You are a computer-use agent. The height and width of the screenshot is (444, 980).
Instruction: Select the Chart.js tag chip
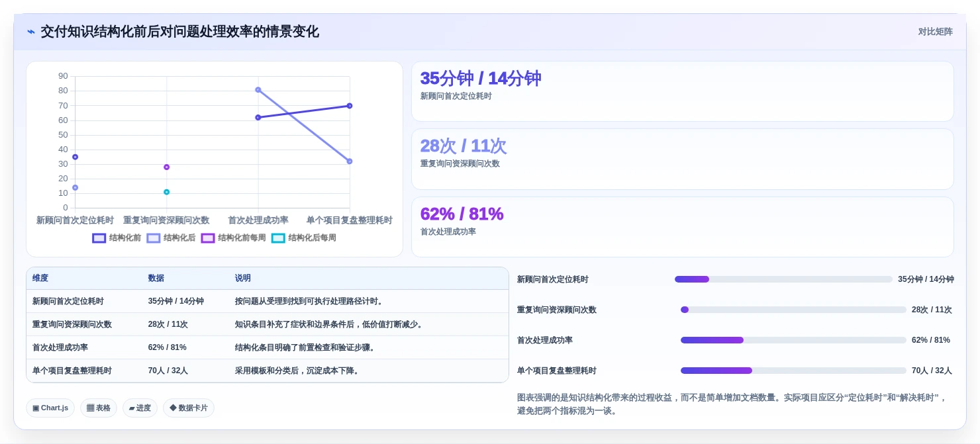click(x=50, y=408)
